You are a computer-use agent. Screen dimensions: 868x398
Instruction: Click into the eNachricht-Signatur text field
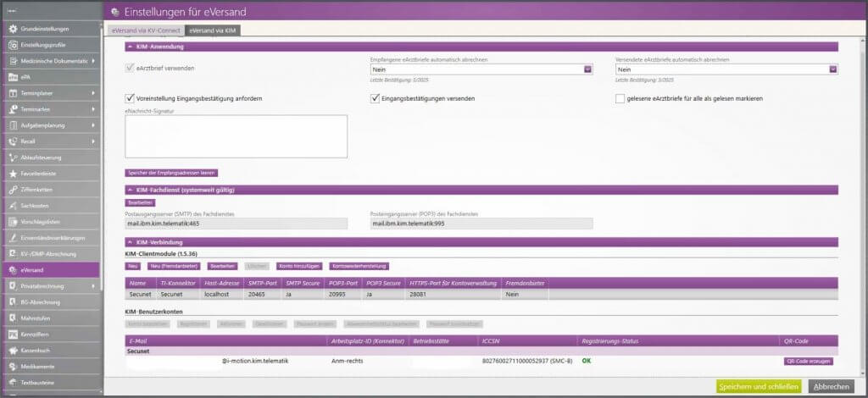236,136
